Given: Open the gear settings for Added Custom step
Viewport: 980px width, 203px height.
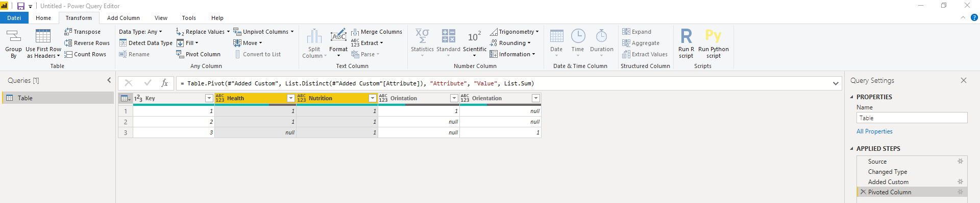Looking at the screenshot, I should tap(960, 182).
